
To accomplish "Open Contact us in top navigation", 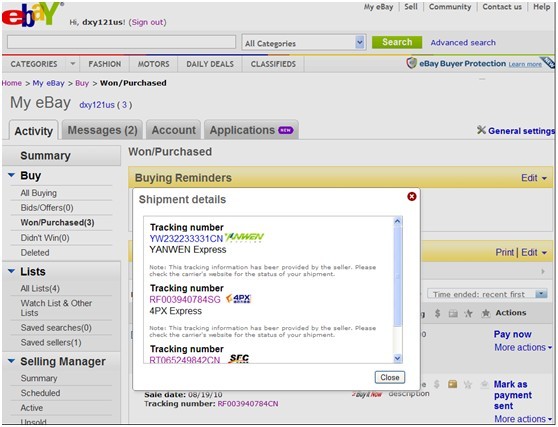I will click(502, 7).
